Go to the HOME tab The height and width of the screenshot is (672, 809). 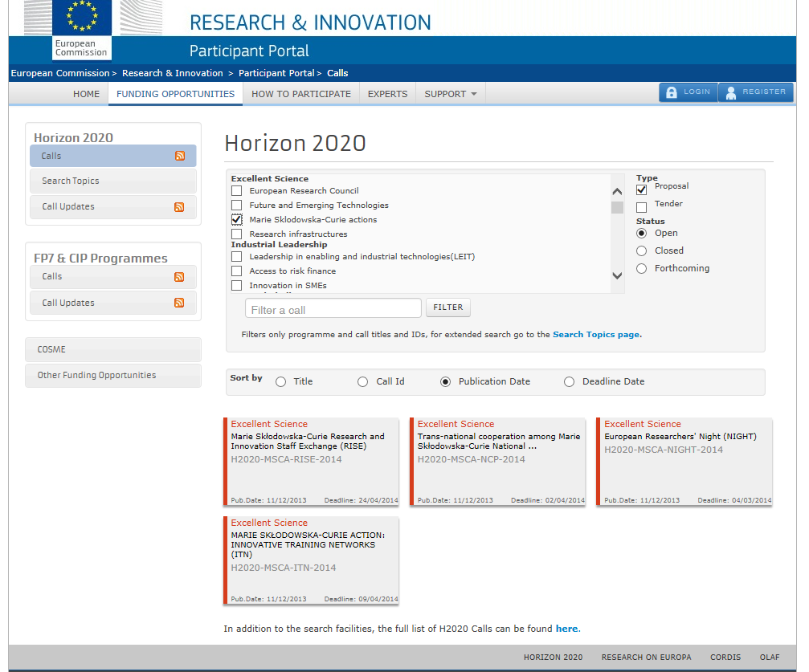86,94
